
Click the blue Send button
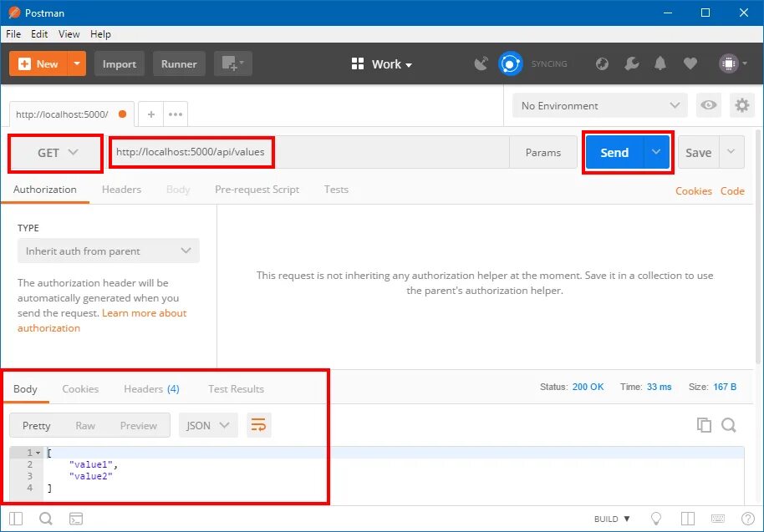pos(614,152)
